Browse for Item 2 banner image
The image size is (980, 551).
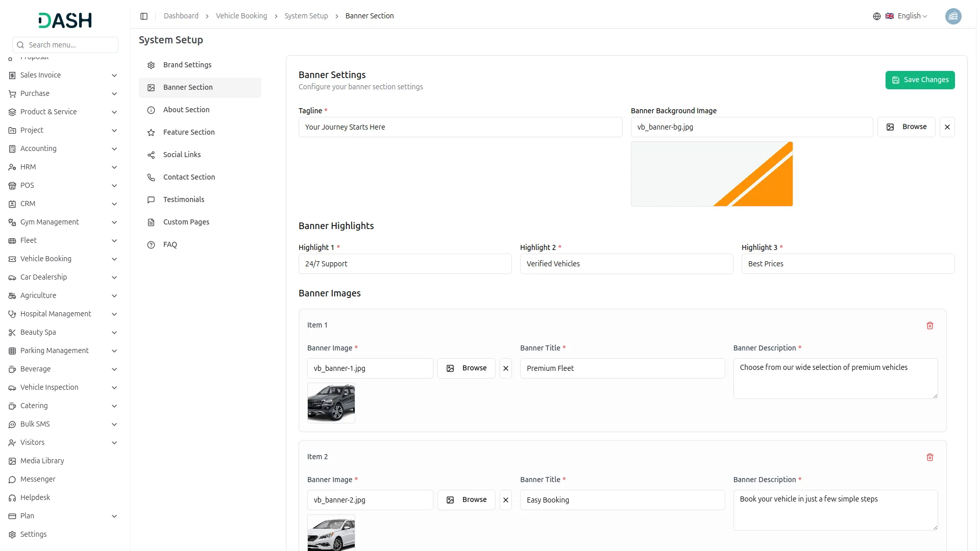[465, 499]
